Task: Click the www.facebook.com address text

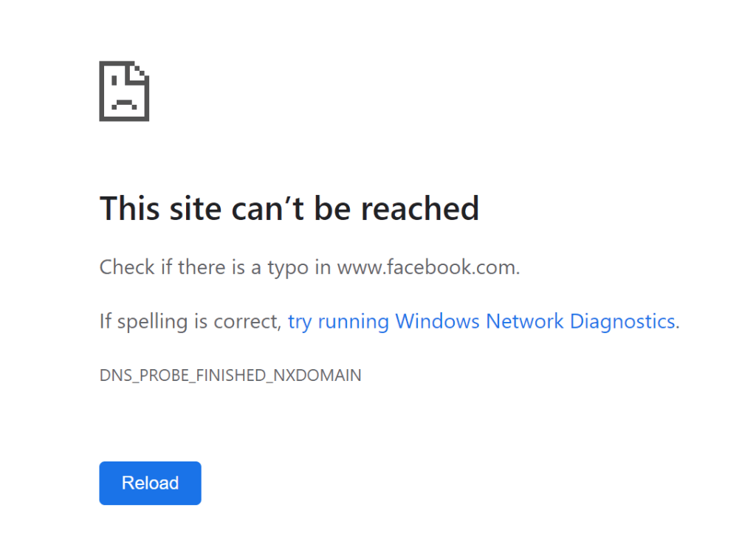Action: [427, 267]
